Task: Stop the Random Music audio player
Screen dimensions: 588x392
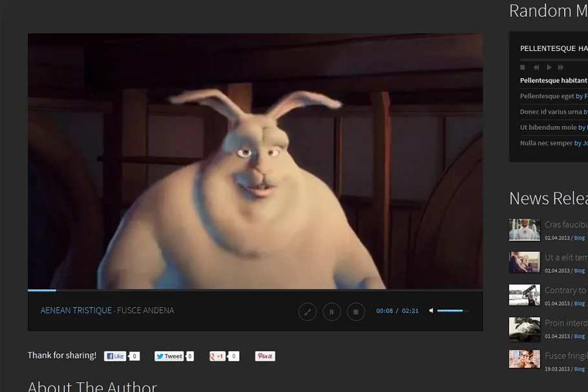Action: [523, 67]
